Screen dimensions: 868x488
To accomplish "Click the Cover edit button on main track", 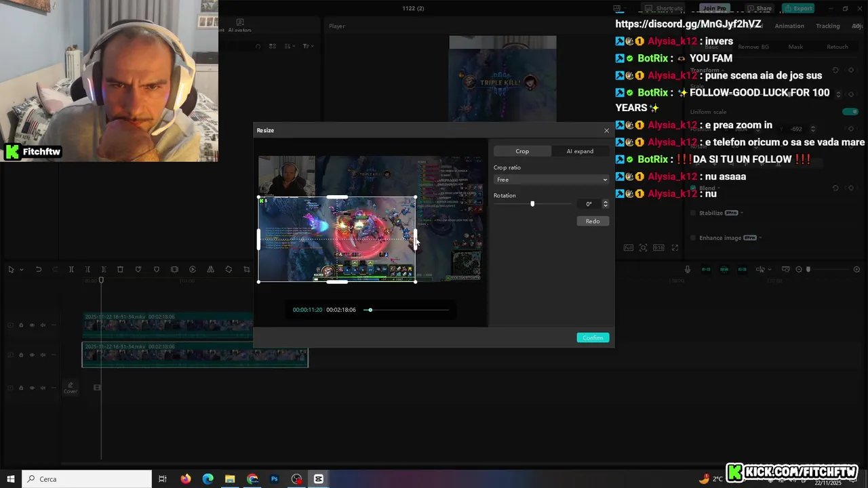I will (71, 388).
